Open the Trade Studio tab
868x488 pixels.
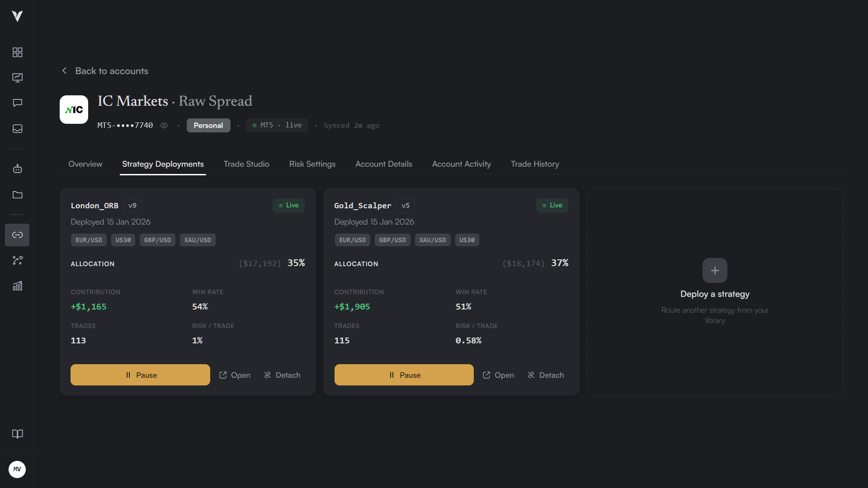pyautogui.click(x=246, y=164)
